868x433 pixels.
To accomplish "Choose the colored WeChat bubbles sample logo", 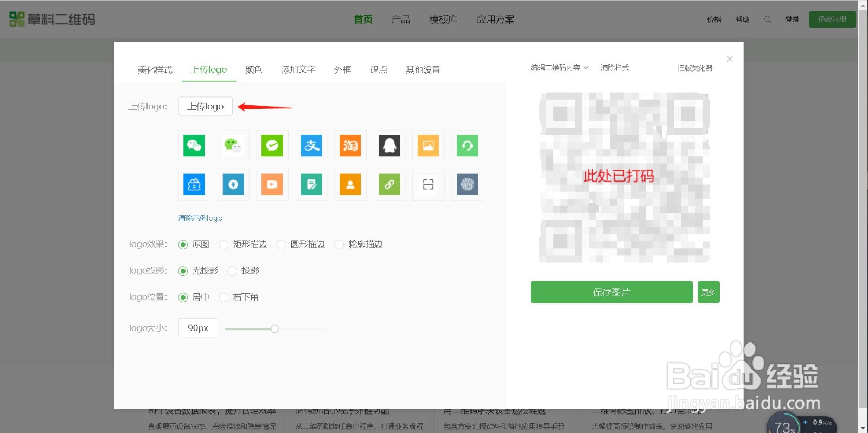I will coord(233,146).
